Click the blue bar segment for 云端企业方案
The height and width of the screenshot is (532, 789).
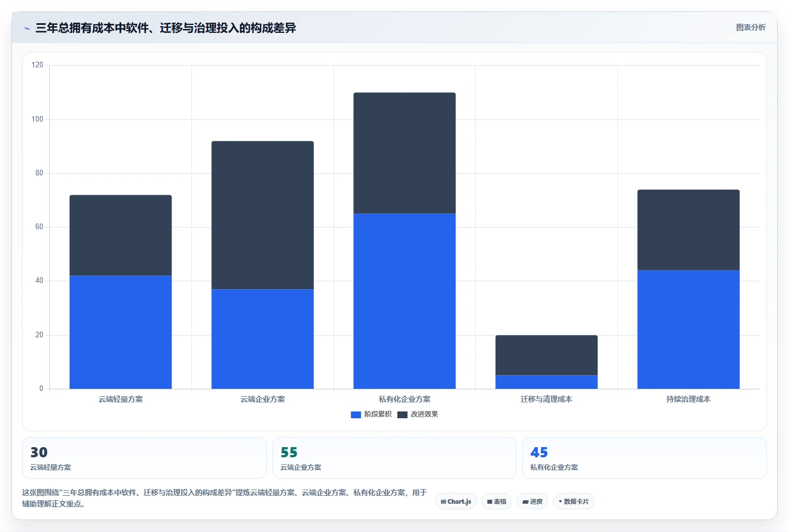point(263,339)
